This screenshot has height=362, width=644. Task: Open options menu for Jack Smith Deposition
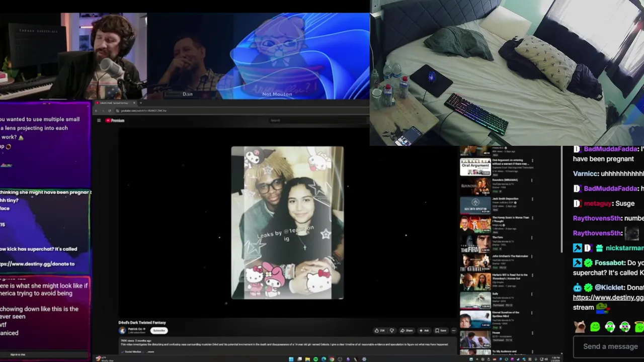532,199
